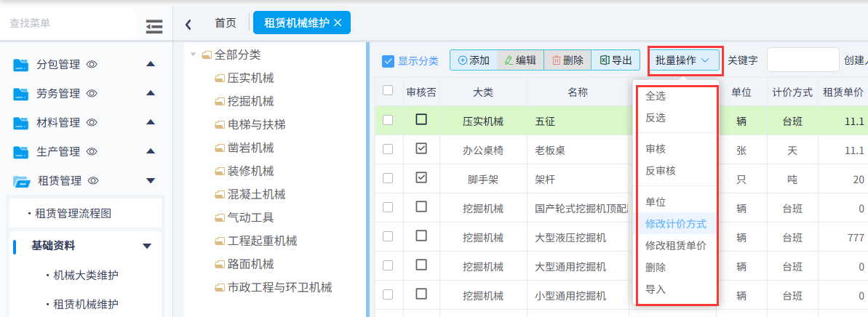868x317 pixels.
Task: Toggle the eye icon next to 分包管理
Action: [92, 65]
